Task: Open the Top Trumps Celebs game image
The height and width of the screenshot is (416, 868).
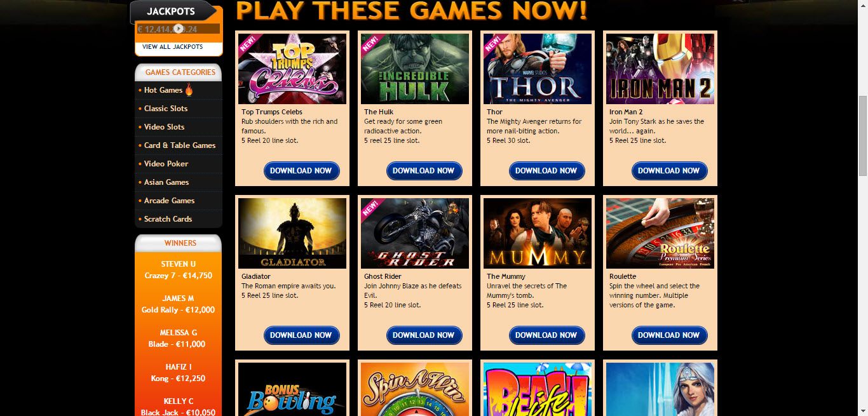Action: [292, 69]
